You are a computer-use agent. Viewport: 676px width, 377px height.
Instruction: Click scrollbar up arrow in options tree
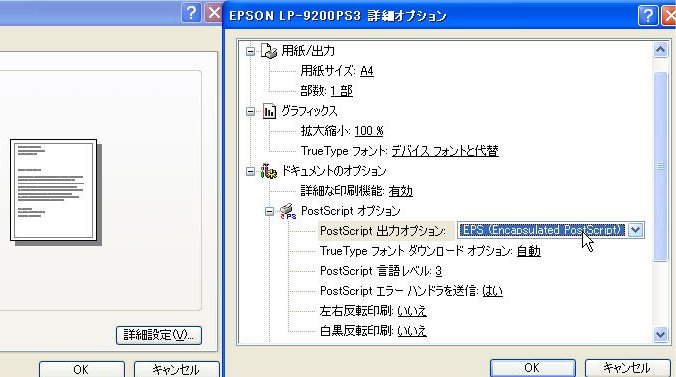[x=660, y=50]
